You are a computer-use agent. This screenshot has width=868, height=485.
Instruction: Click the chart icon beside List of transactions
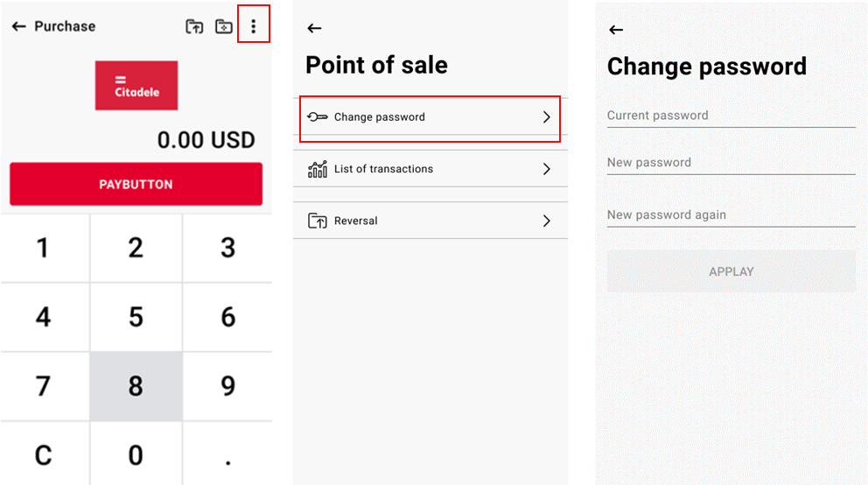tap(318, 169)
